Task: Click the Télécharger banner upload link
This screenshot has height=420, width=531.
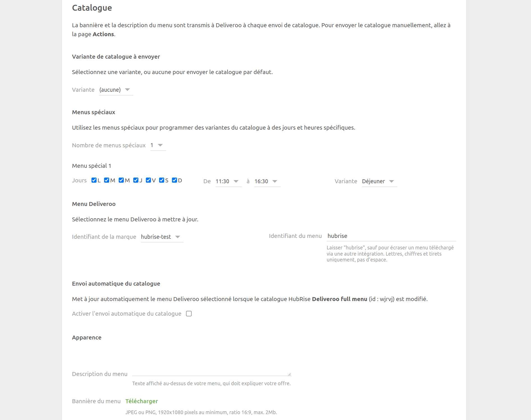Action: click(141, 401)
